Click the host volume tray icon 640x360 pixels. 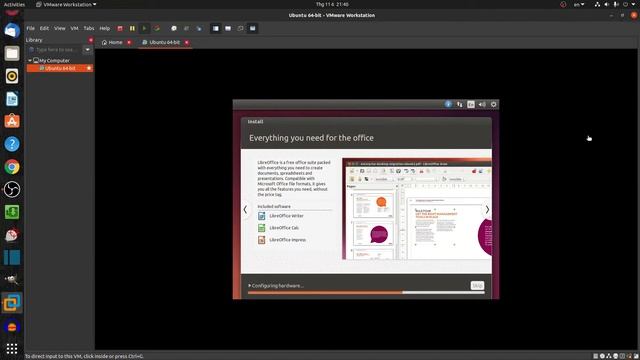pyautogui.click(x=607, y=4)
